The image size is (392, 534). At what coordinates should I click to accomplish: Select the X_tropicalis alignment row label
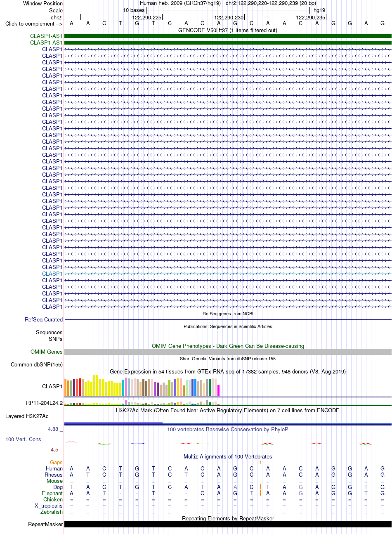tap(49, 506)
